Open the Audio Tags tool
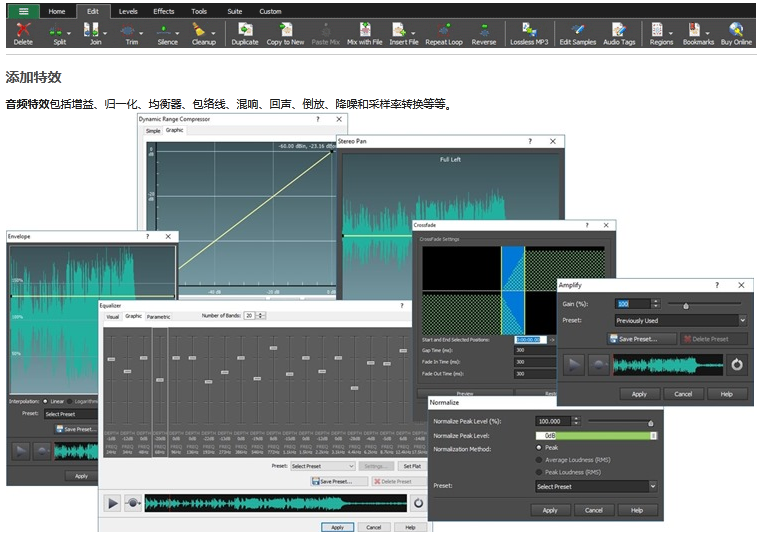Image resolution: width=757 pixels, height=536 pixels. coord(618,30)
